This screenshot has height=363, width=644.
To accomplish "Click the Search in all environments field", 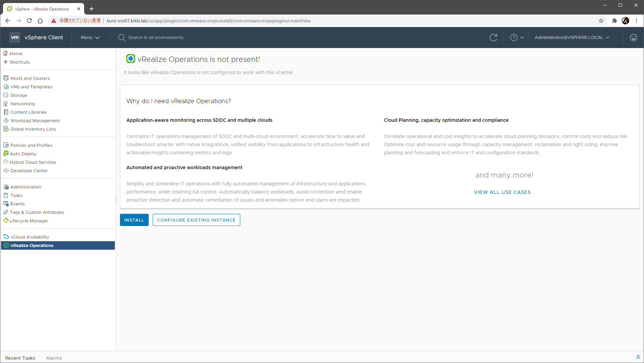I will pyautogui.click(x=156, y=38).
